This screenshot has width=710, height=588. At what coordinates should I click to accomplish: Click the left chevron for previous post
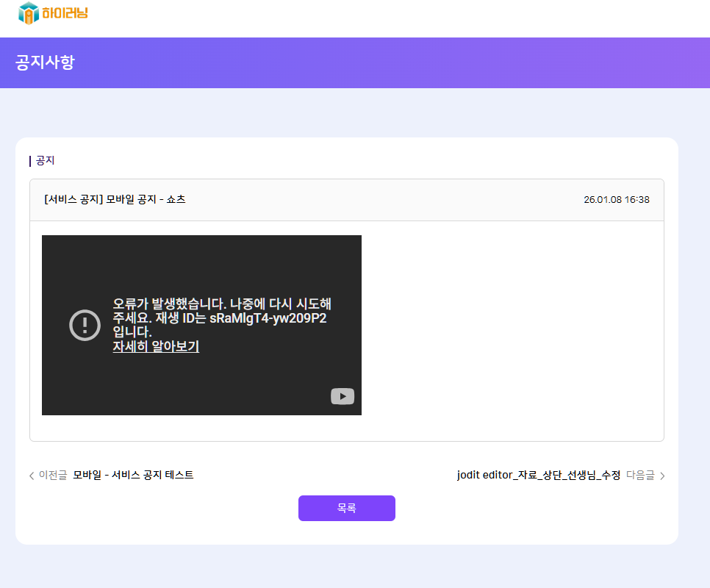point(32,476)
